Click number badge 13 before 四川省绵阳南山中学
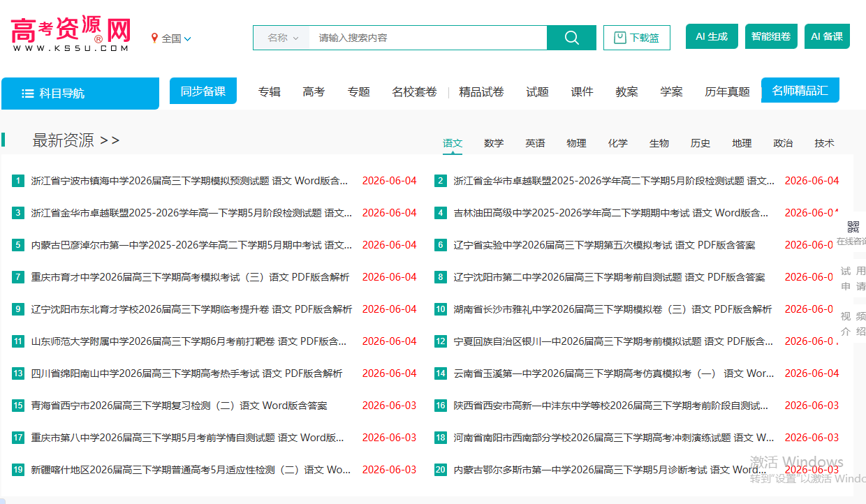The width and height of the screenshot is (866, 504). pyautogui.click(x=18, y=373)
